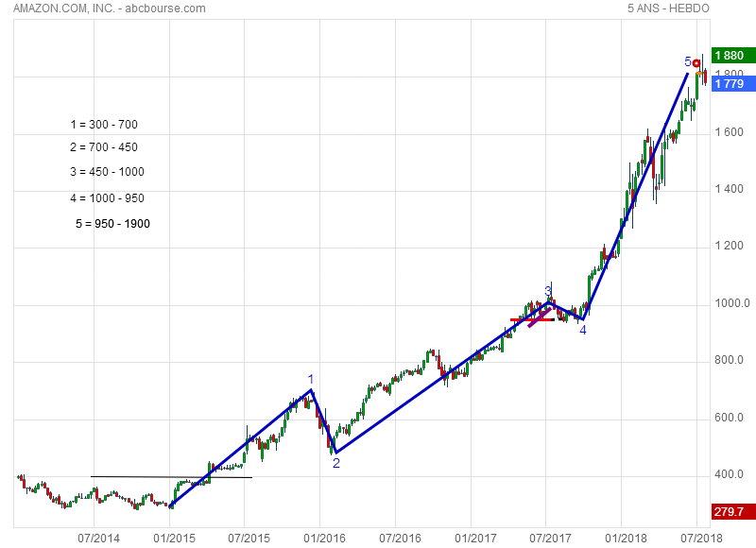Click the wave label '4' below the 950 dip

click(x=583, y=330)
